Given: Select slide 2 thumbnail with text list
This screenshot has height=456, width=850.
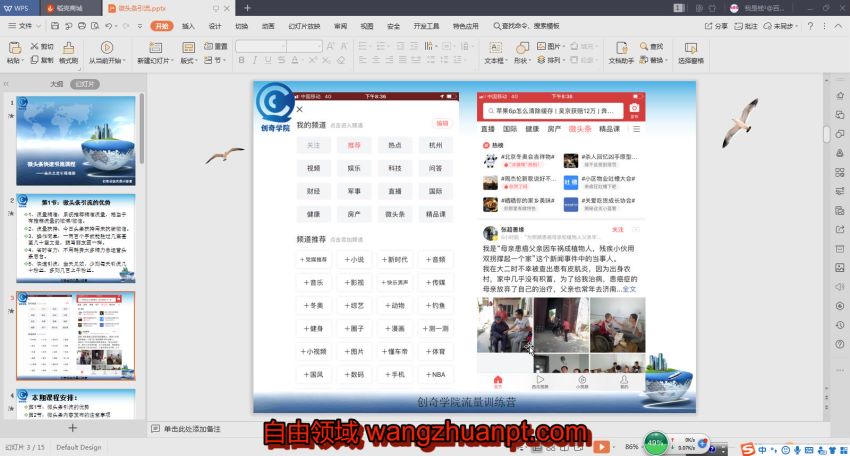Looking at the screenshot, I should pos(76,239).
